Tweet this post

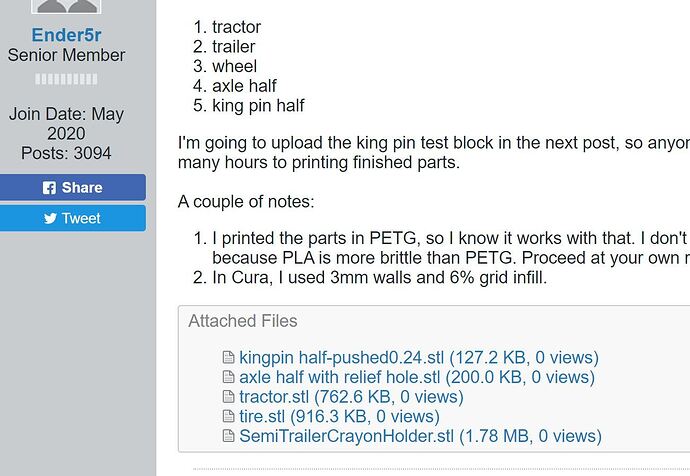[72, 218]
